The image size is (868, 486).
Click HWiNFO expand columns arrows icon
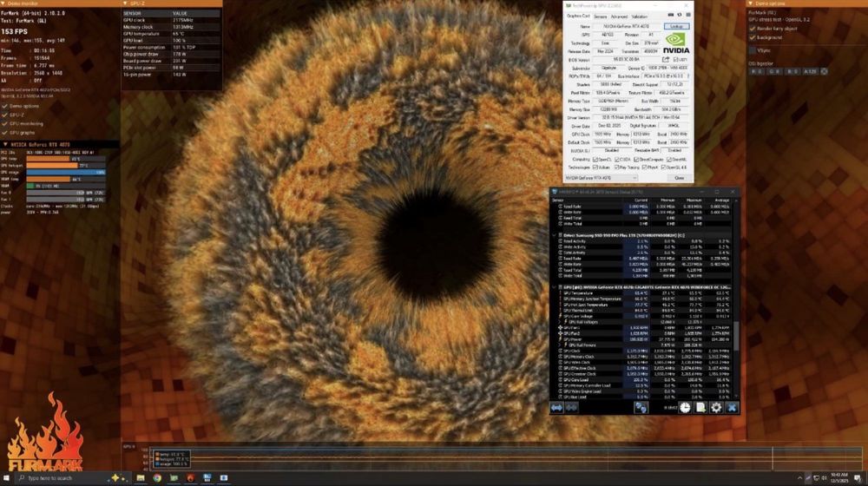[557, 408]
